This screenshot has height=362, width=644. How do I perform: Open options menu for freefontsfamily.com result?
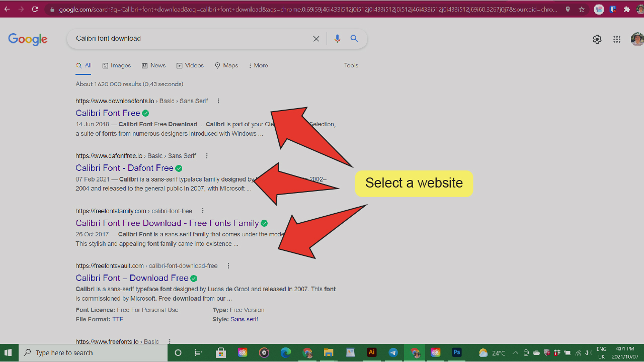[x=203, y=211]
